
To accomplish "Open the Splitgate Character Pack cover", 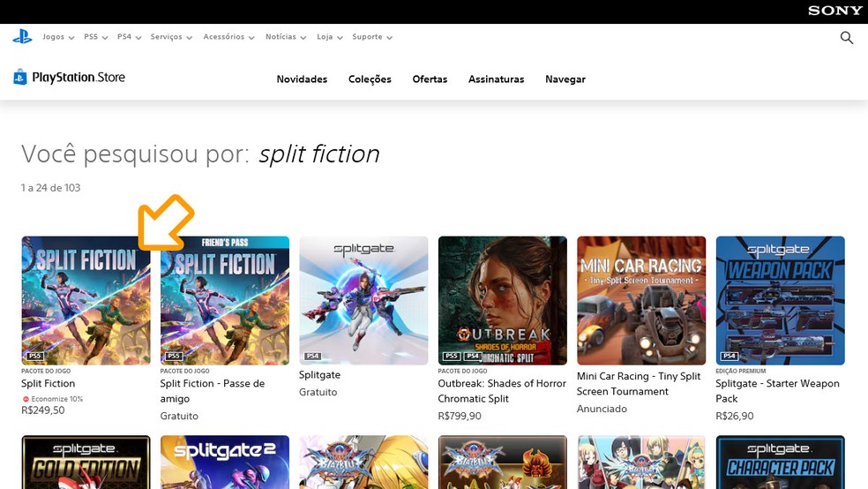I will coord(781,462).
